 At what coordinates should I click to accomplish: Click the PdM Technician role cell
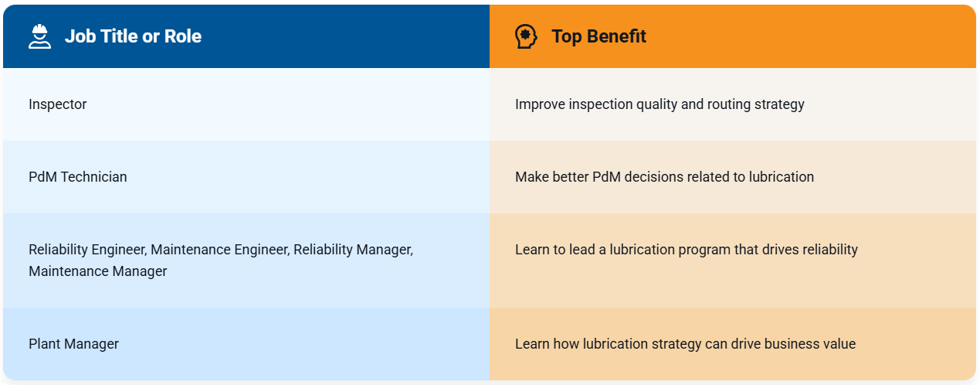246,177
